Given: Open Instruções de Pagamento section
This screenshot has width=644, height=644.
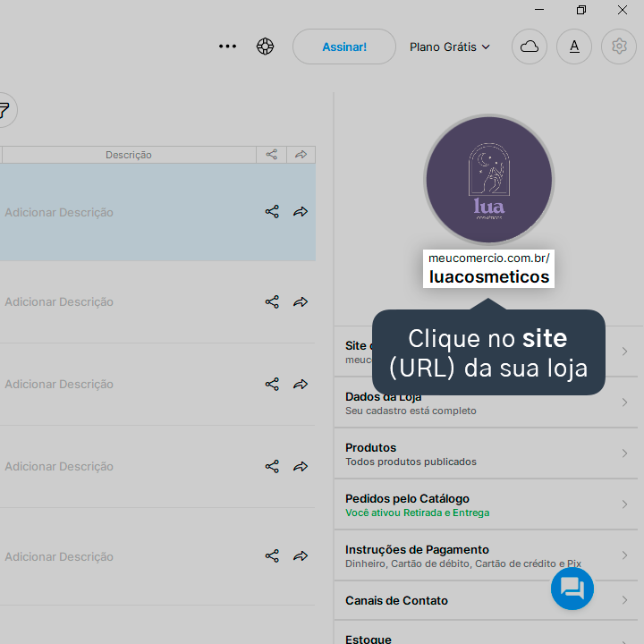Looking at the screenshot, I should pos(486,555).
